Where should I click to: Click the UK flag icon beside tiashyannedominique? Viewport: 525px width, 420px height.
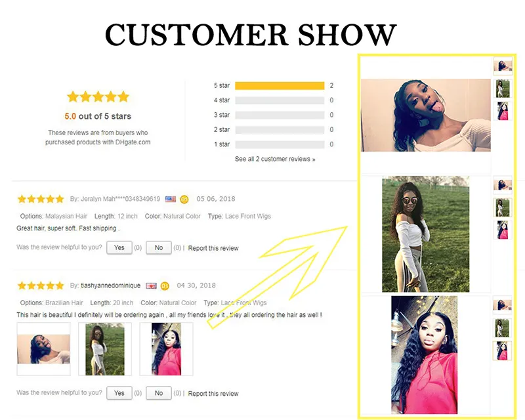pos(151,285)
